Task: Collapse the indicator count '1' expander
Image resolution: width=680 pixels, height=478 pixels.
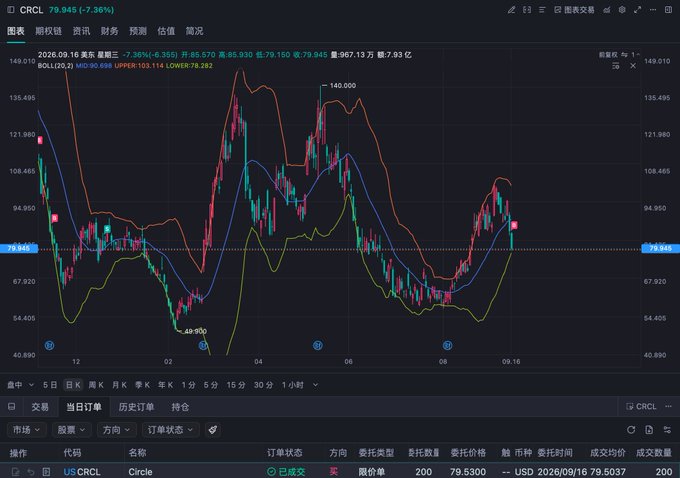Action: pyautogui.click(x=635, y=55)
